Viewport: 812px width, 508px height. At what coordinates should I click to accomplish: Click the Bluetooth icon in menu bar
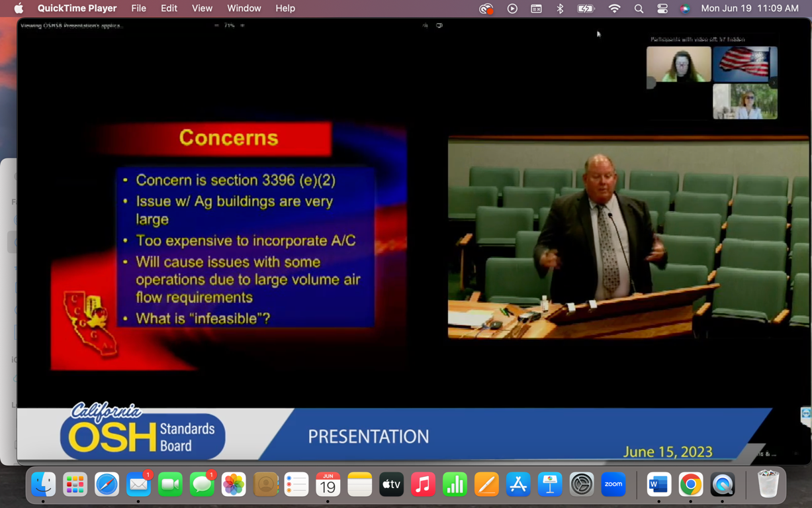[560, 9]
